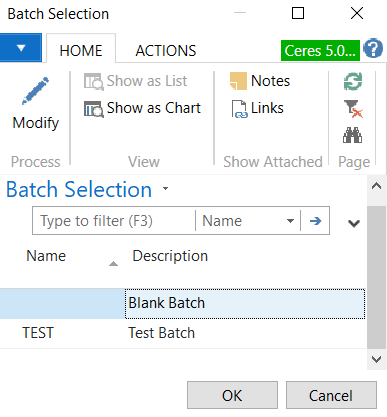This screenshot has width=387, height=417.
Task: Click the green Refresh icon
Action: coord(353,82)
